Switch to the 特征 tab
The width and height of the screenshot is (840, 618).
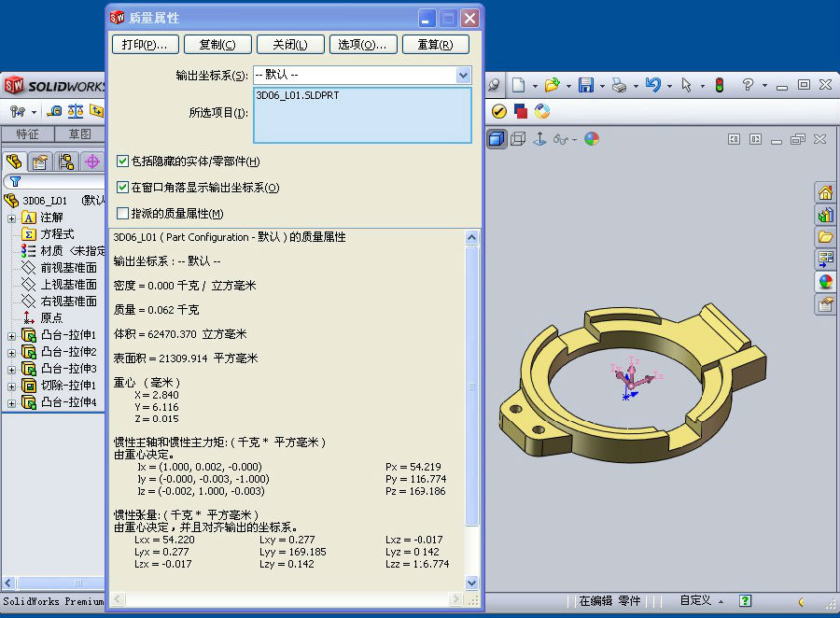[27, 134]
